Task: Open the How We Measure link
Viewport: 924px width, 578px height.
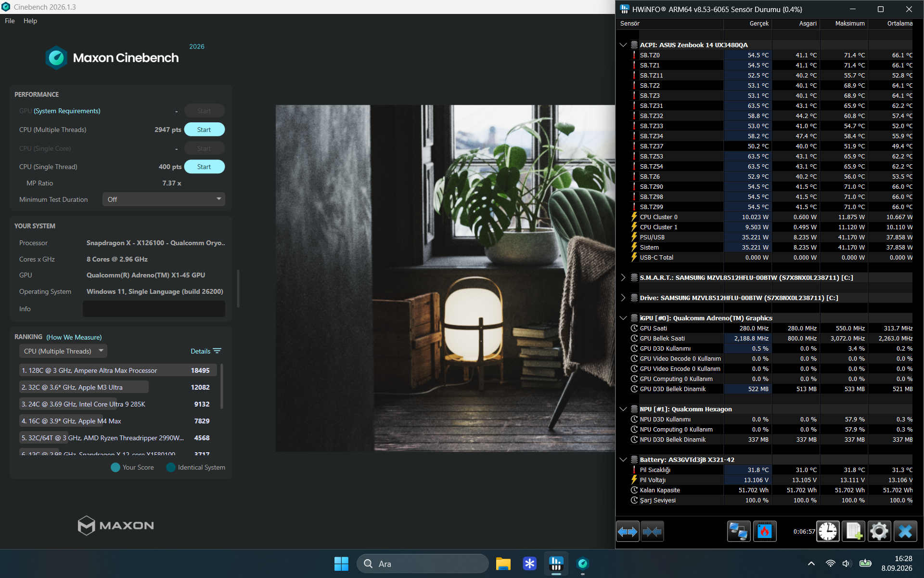Action: 74,337
